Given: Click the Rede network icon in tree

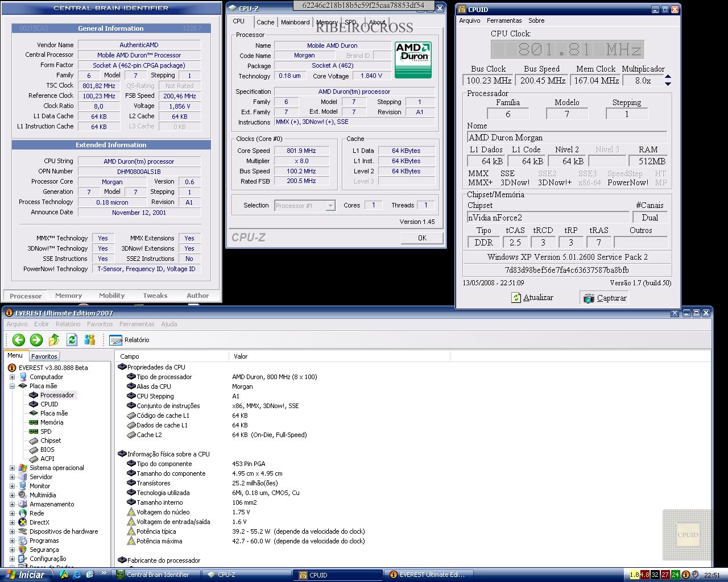Looking at the screenshot, I should pyautogui.click(x=23, y=513).
